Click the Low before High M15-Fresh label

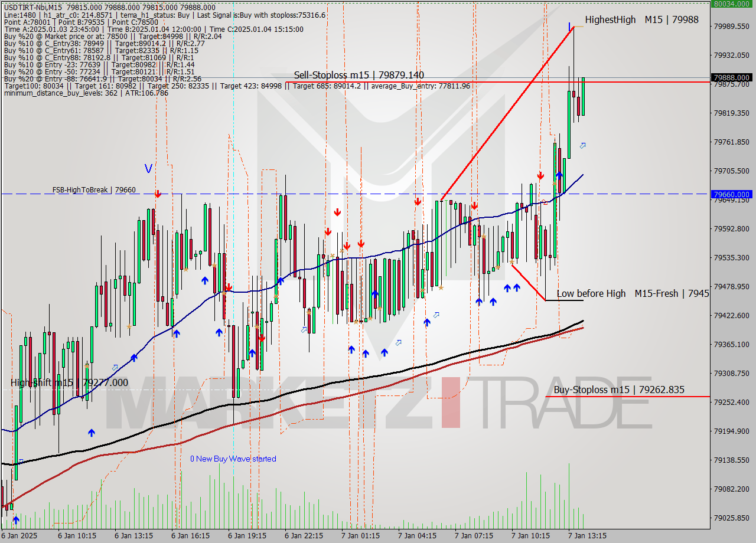[633, 293]
